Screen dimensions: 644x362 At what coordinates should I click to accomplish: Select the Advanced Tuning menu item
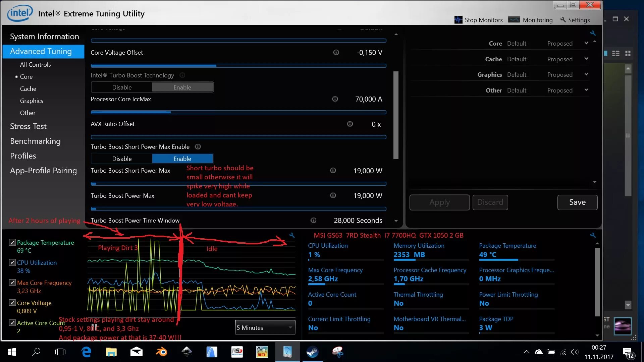41,51
